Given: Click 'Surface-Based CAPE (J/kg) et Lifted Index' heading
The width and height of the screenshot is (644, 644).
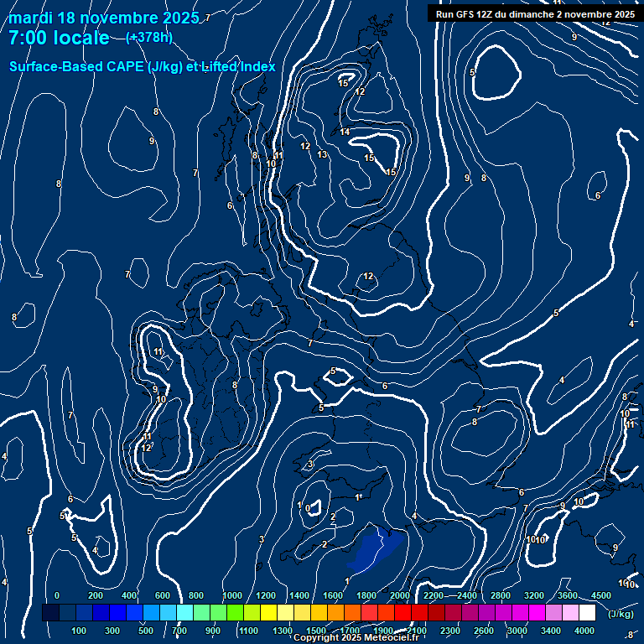Looking at the screenshot, I should 142,66.
